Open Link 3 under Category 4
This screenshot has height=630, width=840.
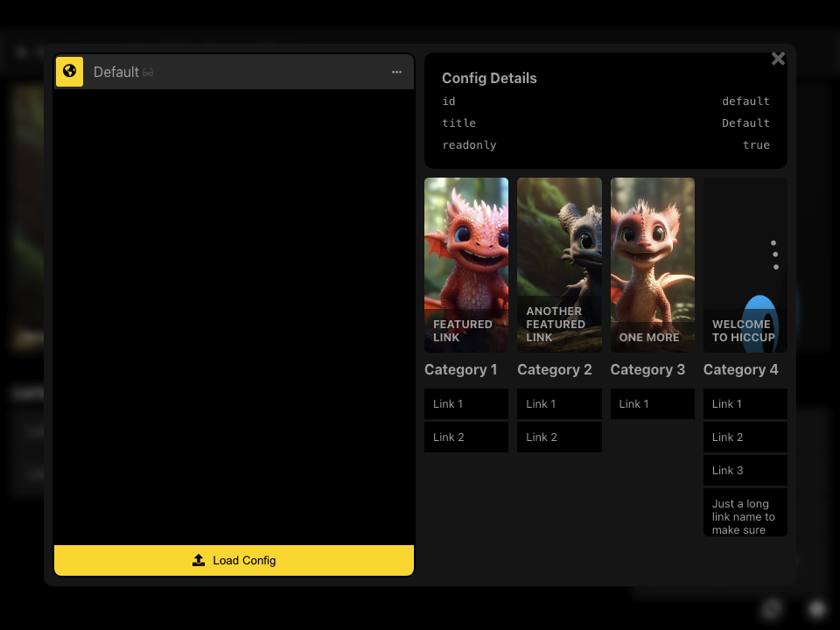[x=745, y=471]
